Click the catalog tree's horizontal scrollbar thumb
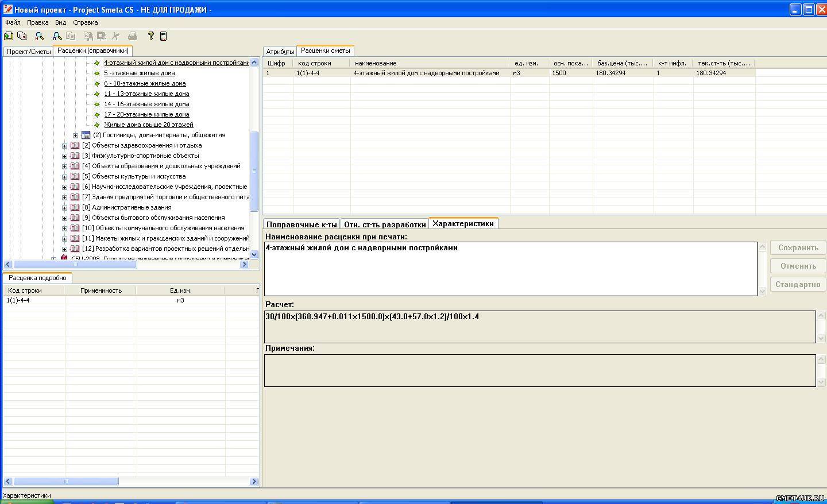827x504 pixels. (x=75, y=265)
